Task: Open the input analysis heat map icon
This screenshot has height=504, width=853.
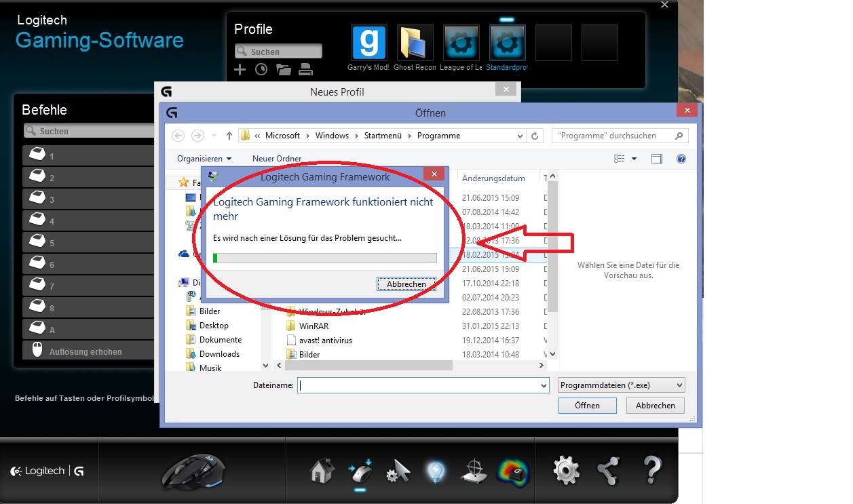Action: (x=513, y=471)
